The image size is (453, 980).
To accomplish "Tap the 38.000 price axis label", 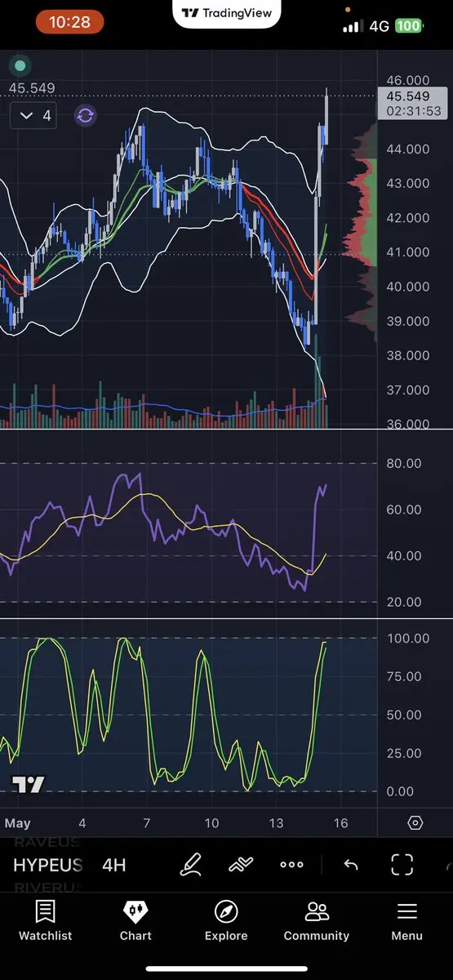I will 408,355.
